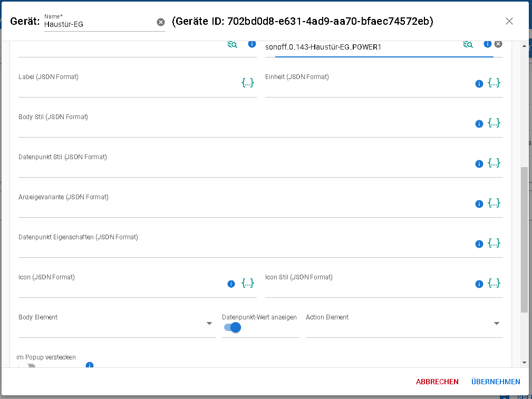Open JSON editor for Label field
Viewport: 532px width, 399px height.
point(248,83)
